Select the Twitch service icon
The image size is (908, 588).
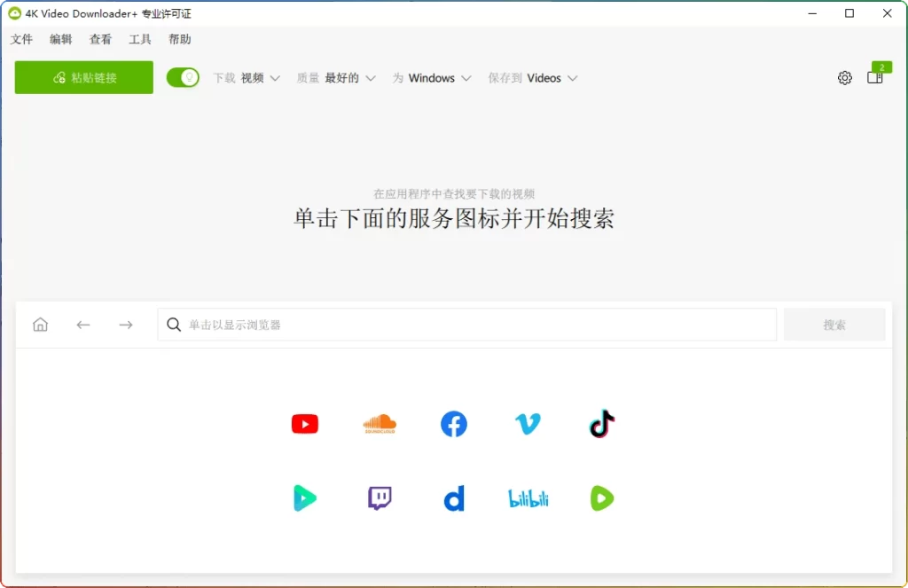coord(380,498)
